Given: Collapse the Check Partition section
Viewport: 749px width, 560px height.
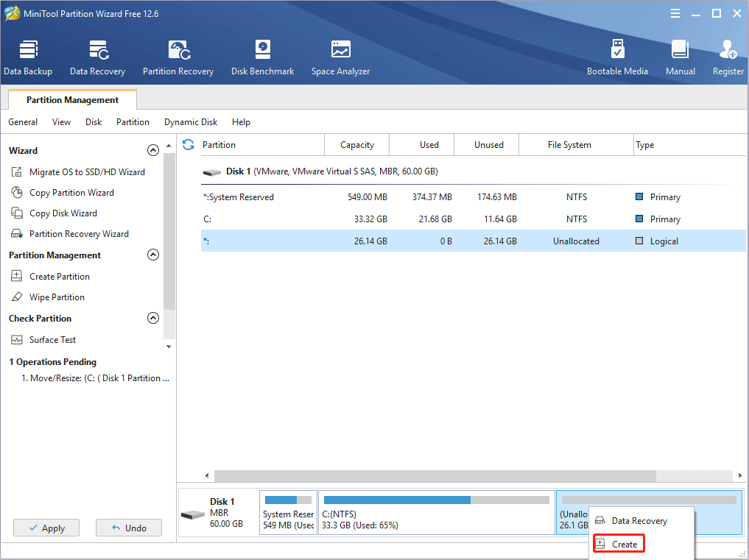Looking at the screenshot, I should [x=153, y=318].
